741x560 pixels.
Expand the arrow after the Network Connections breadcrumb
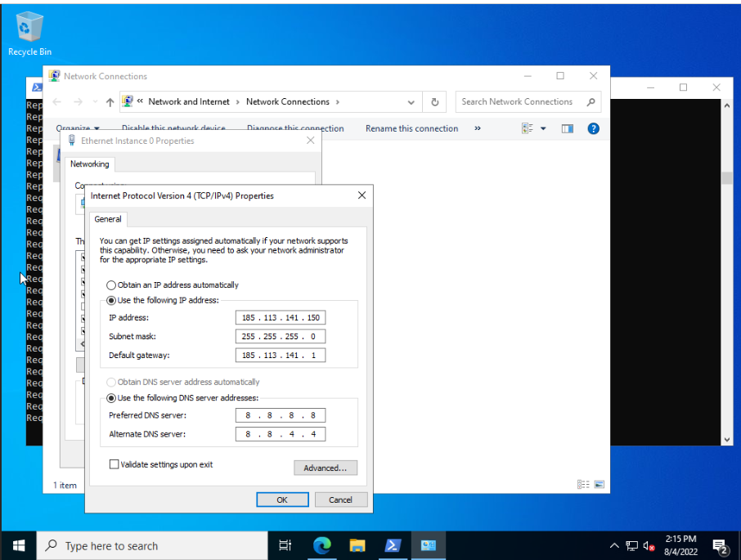pyautogui.click(x=338, y=102)
